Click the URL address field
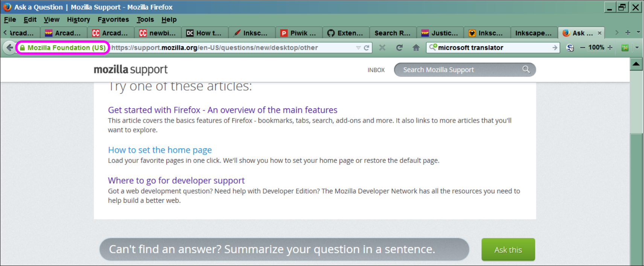The image size is (644, 266). [231, 48]
